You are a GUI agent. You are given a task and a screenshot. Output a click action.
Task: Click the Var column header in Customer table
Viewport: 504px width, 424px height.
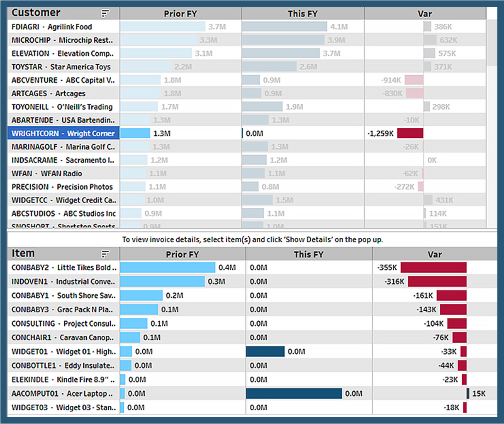424,14
